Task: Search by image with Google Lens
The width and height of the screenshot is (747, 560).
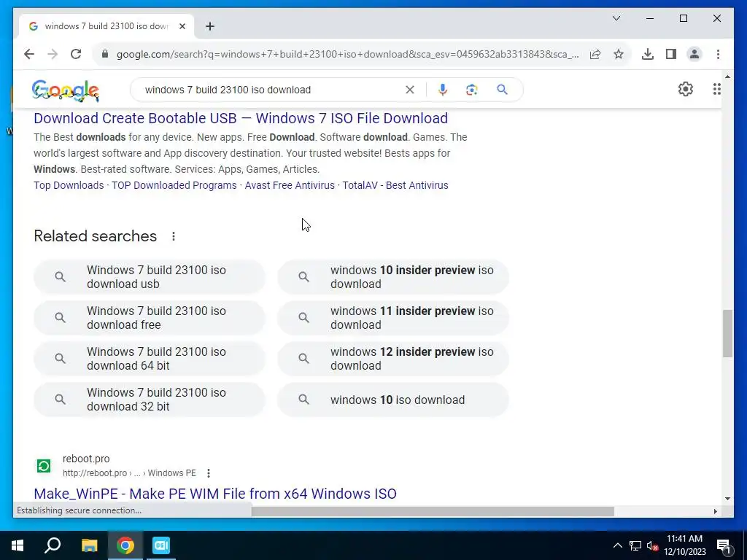Action: (x=472, y=90)
